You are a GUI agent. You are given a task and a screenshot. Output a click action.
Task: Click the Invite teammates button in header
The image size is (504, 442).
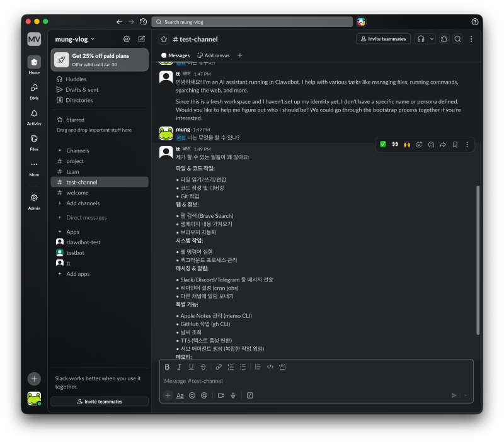[383, 39]
